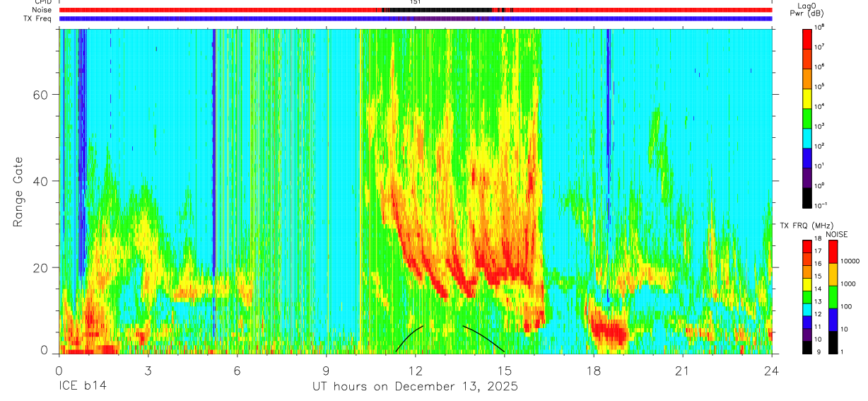
Task: Click the right black arc ending at hour 15
Action: [484, 338]
